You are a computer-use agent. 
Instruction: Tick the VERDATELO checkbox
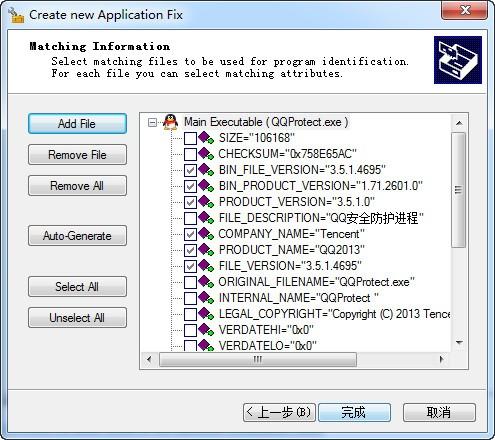[190, 345]
